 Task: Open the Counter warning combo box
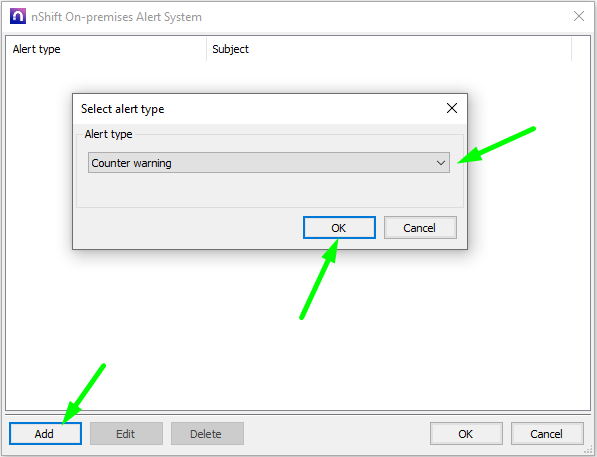[269, 163]
